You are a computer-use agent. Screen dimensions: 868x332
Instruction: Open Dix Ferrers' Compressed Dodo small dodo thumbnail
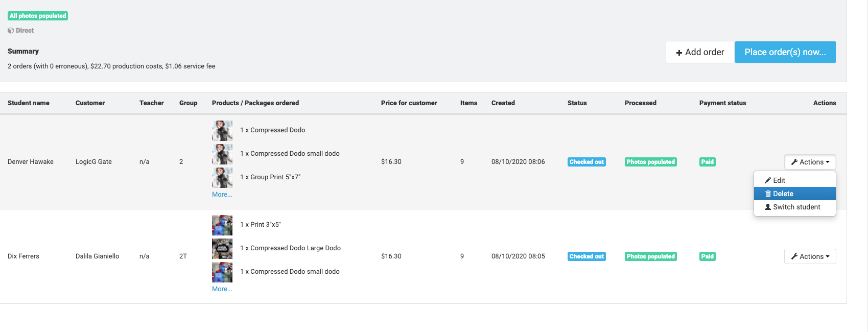(222, 272)
